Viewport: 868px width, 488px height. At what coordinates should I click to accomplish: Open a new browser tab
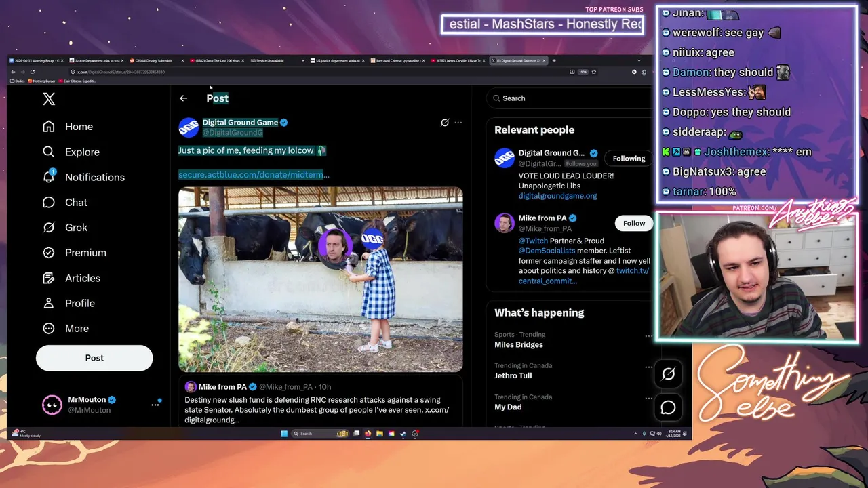554,60
